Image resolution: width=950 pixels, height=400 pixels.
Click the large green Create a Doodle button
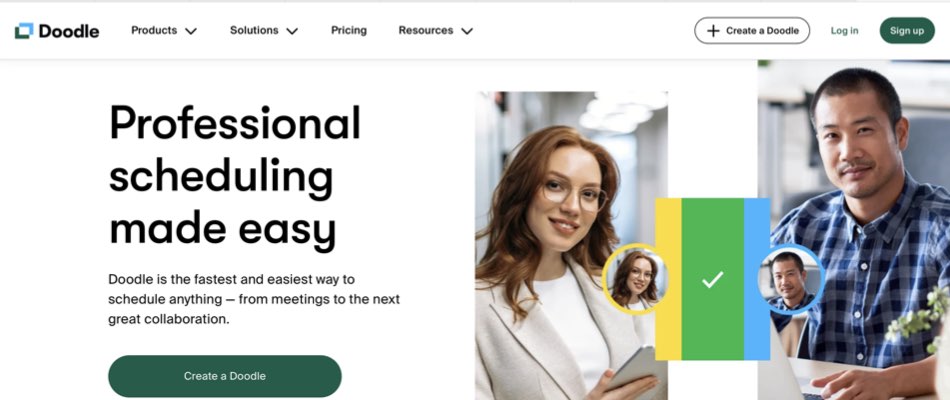click(x=225, y=376)
